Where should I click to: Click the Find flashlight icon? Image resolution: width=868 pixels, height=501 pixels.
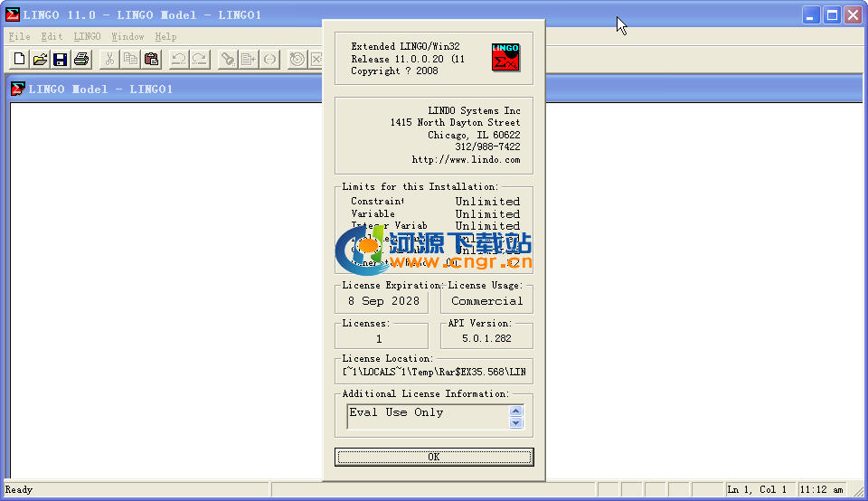tap(228, 60)
